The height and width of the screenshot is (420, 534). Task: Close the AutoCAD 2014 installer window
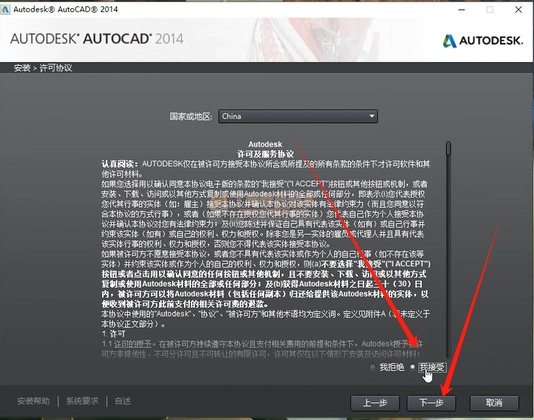click(x=518, y=10)
